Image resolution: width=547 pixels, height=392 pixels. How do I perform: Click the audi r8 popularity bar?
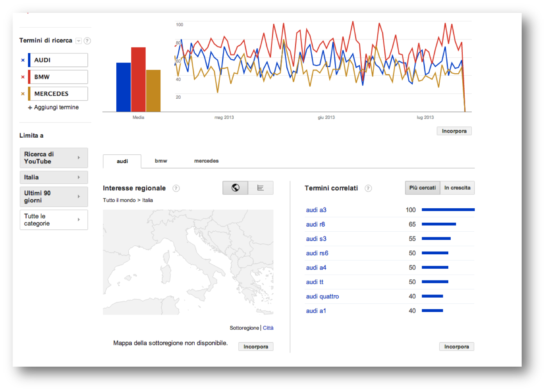pos(439,224)
